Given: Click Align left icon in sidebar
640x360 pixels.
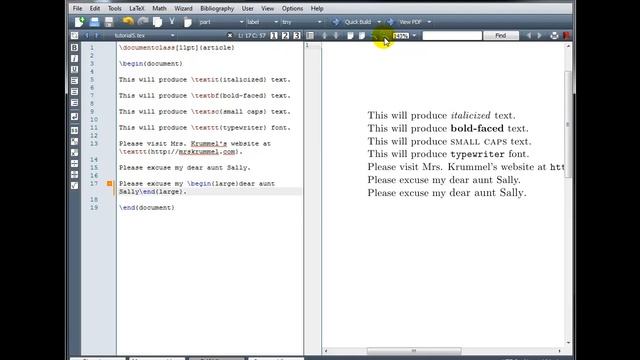Looking at the screenshot, I should pos(74,81).
